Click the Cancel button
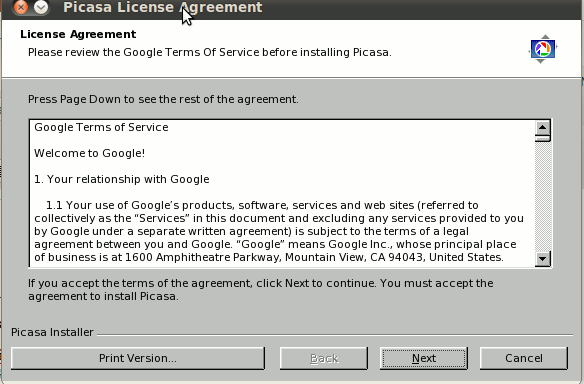 (x=524, y=358)
